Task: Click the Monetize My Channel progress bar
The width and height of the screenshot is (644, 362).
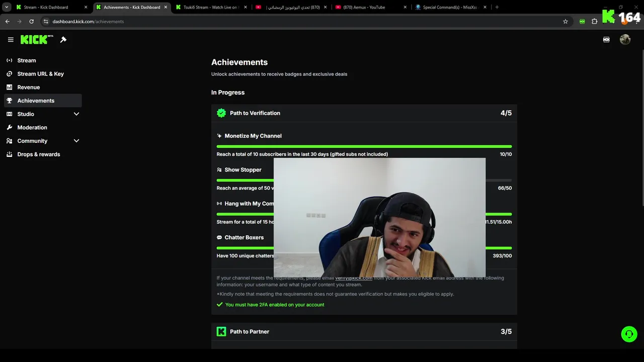Action: 364,146
